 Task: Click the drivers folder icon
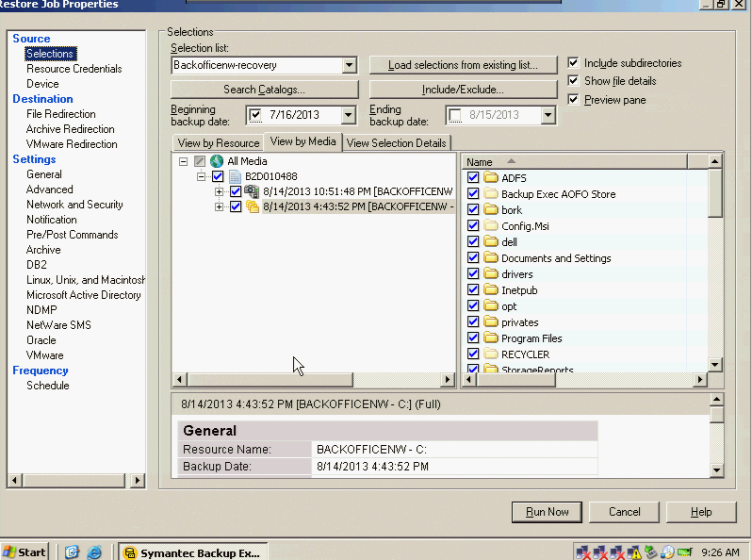point(491,273)
